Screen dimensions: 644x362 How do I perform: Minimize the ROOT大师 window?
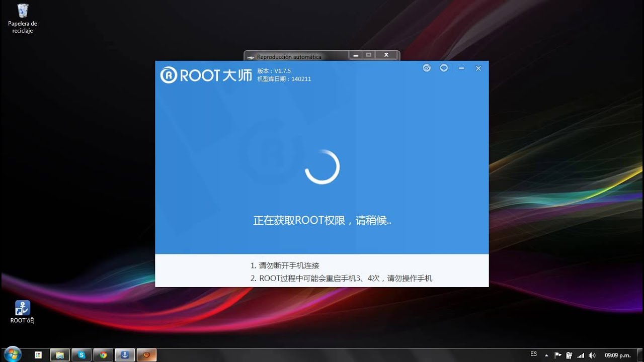461,68
